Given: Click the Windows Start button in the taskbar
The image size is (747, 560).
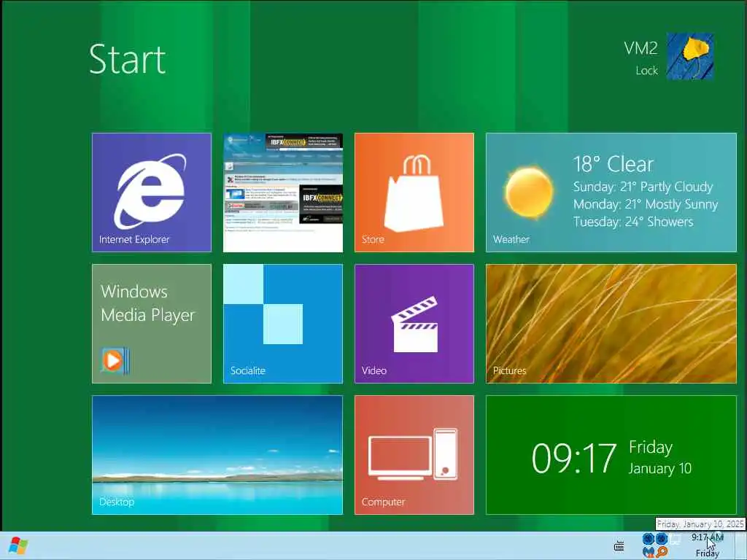Looking at the screenshot, I should point(18,545).
